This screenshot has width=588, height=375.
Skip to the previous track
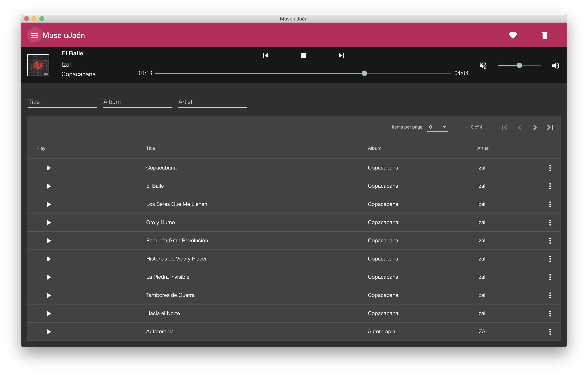pos(265,56)
